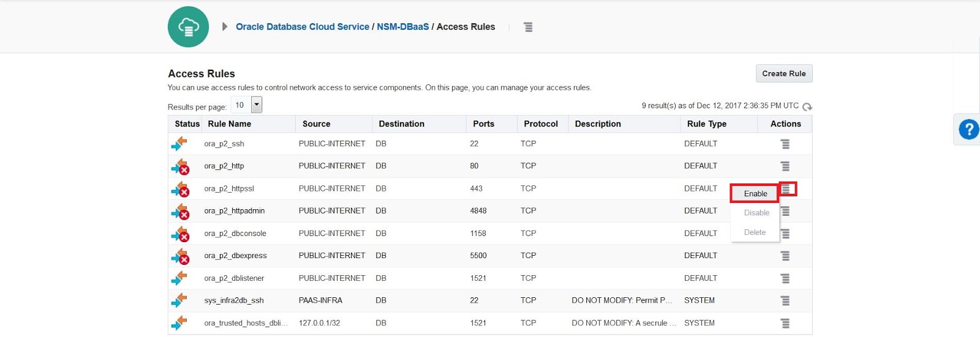980x337 pixels.
Task: Click the disabled status icon for ora_p2_dbexpress
Action: 180,256
